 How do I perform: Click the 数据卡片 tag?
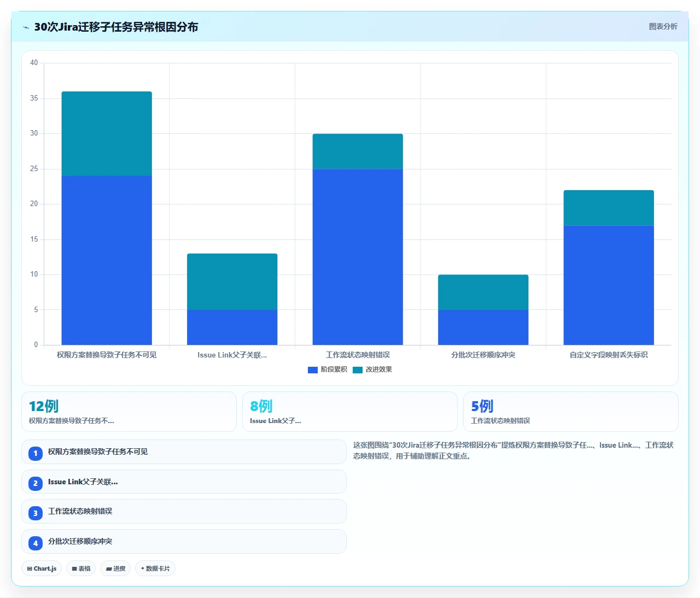[x=155, y=568]
